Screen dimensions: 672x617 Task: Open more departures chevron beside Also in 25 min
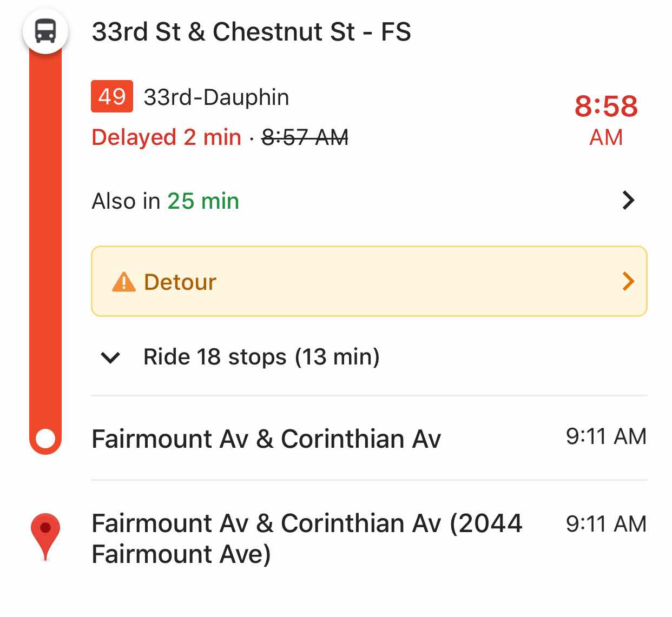coord(628,201)
